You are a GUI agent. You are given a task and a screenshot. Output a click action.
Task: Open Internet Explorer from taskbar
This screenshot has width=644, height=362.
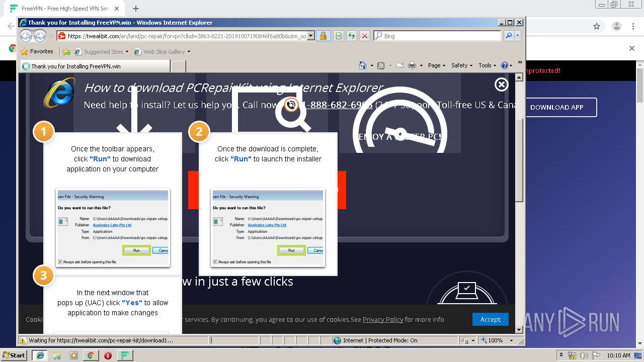coord(40,355)
